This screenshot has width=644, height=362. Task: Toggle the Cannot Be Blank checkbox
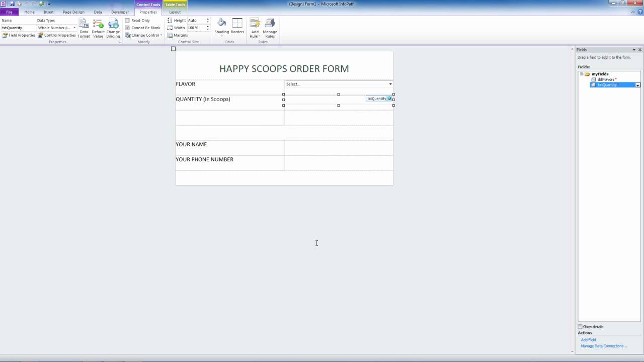(x=127, y=28)
